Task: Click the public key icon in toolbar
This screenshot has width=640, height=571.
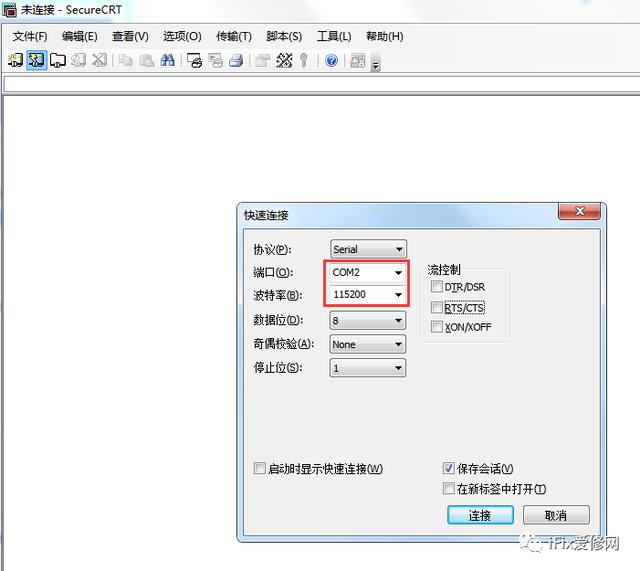Action: tap(304, 60)
